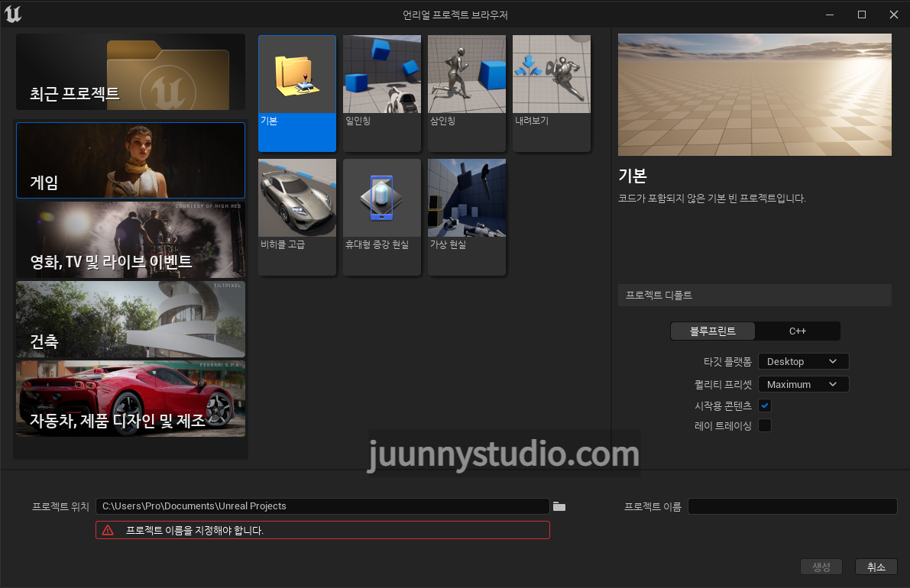Select the 휴대형 증강 현실 template
The width and height of the screenshot is (910, 588).
click(x=382, y=217)
